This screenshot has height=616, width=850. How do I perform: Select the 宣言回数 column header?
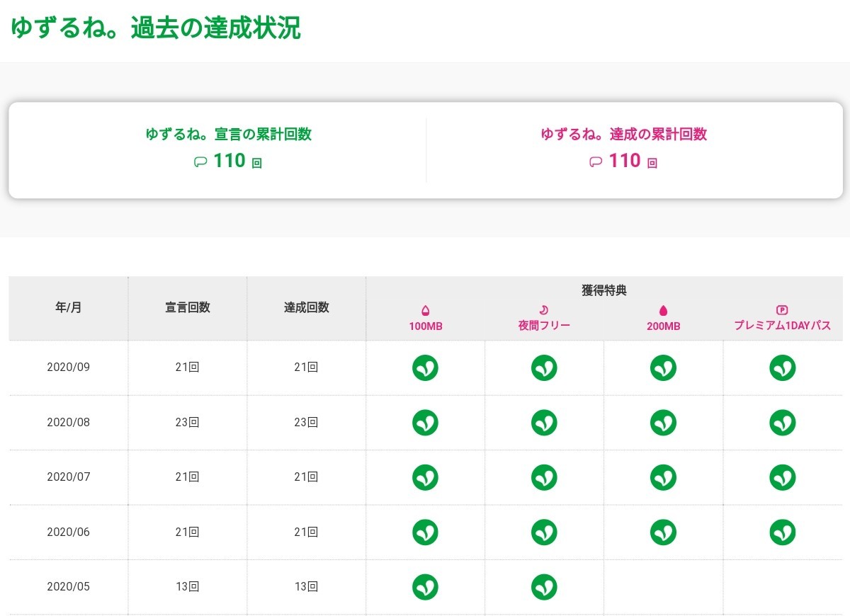(x=188, y=308)
